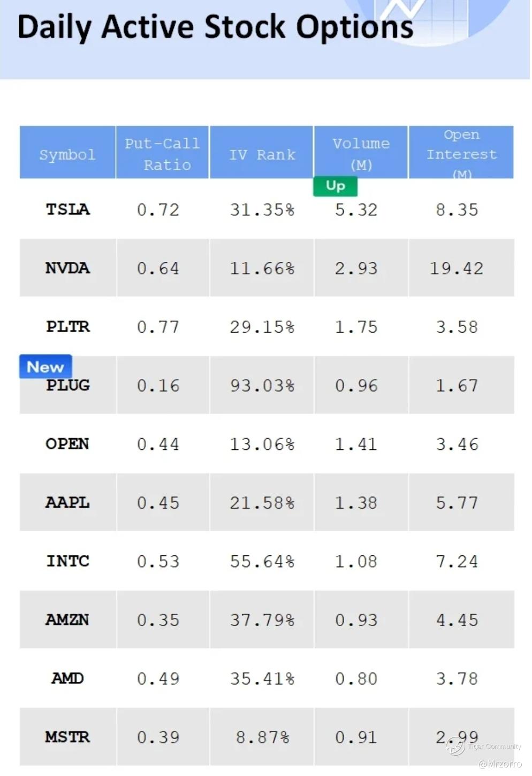Click the Volume (M) column header
The width and height of the screenshot is (532, 776).
pos(361,154)
